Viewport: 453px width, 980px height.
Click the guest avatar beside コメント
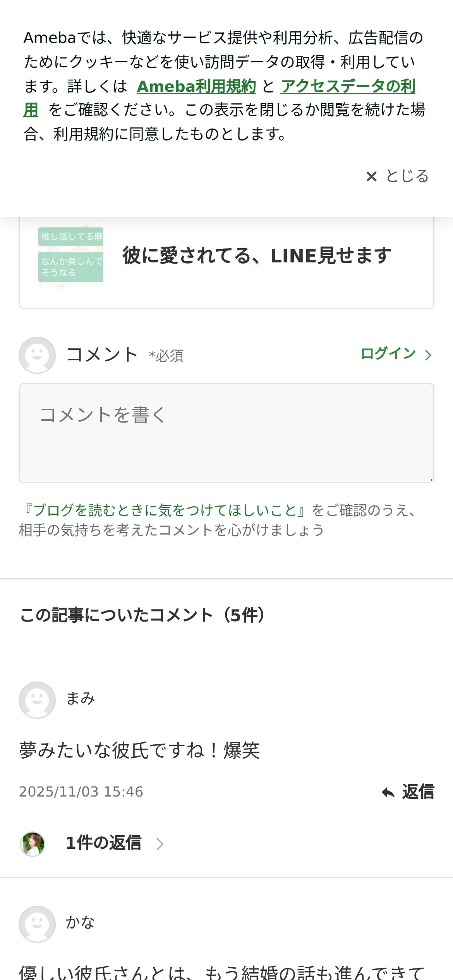point(37,355)
